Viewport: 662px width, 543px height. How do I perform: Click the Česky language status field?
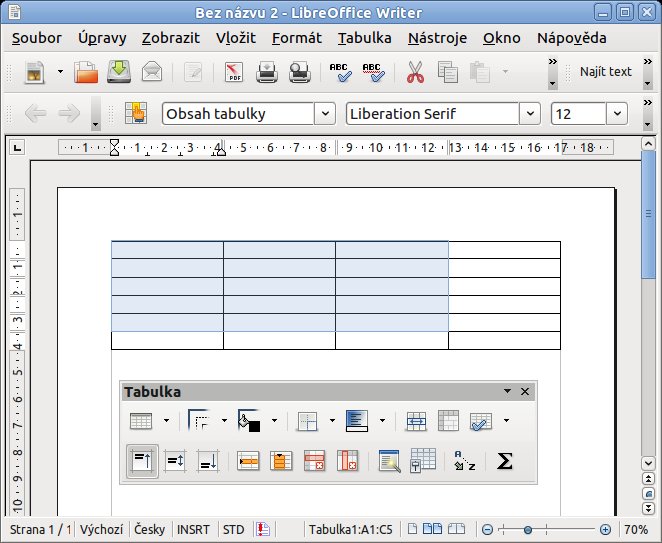pyautogui.click(x=149, y=529)
